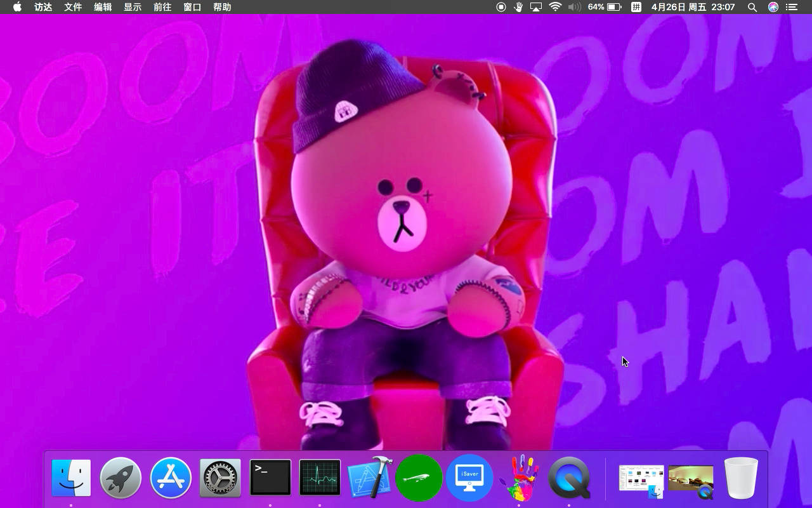Open System Preferences gear icon
The image size is (812, 508).
point(220,478)
